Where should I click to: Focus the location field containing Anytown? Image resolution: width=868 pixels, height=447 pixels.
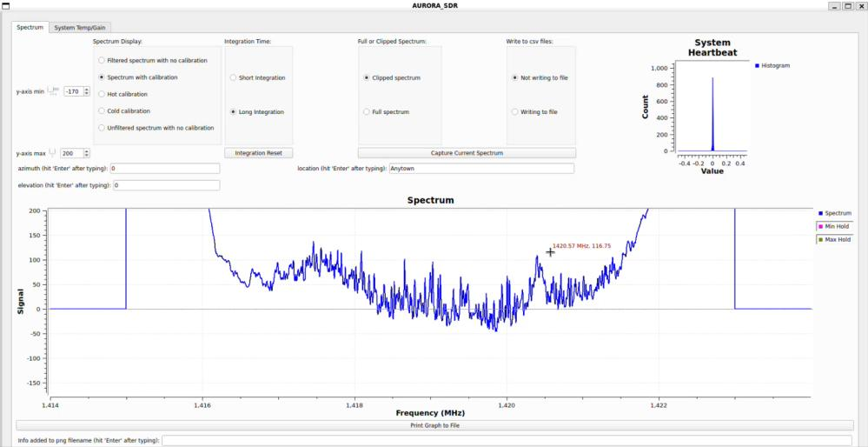(x=481, y=169)
